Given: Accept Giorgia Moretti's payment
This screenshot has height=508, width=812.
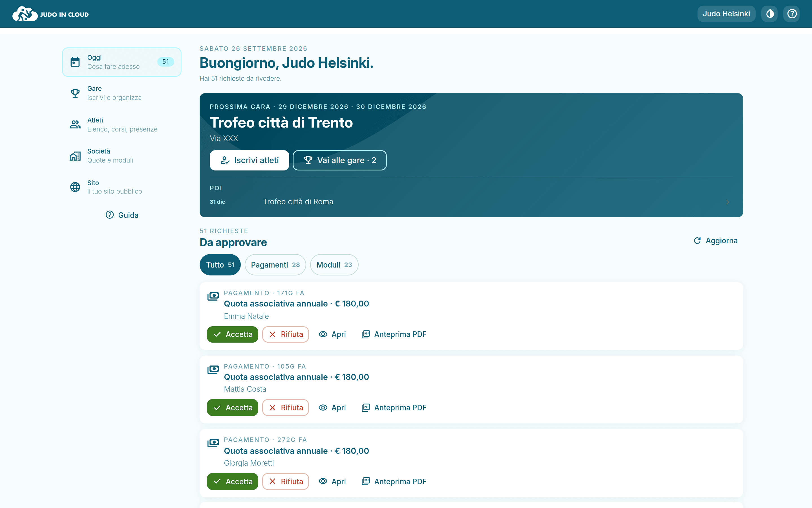Looking at the screenshot, I should click(233, 481).
